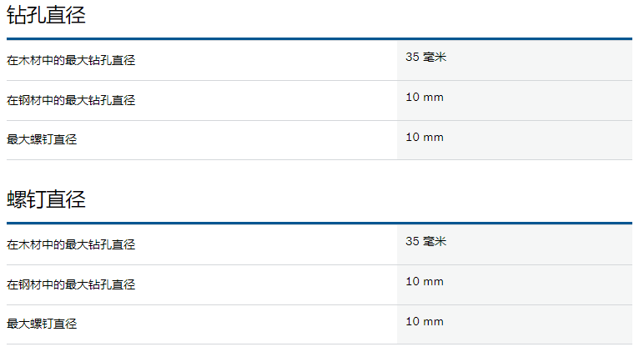Click the blue divider line below 螺钉直径 heading
This screenshot has height=362, width=644.
[319, 224]
